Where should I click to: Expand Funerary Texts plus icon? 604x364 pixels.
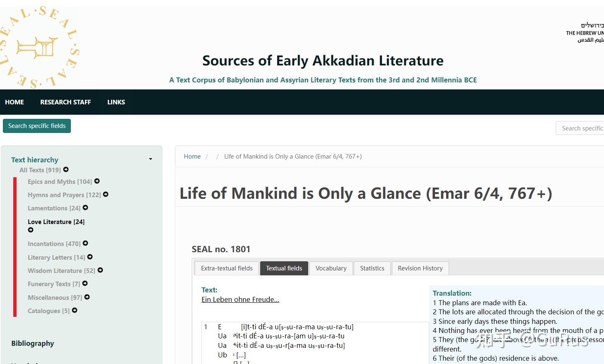click(85, 283)
